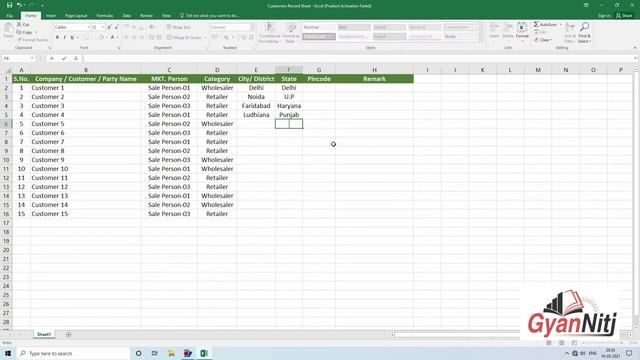Viewport: 640px width, 360px height.
Task: Open Conditional Formatting options
Action: pyautogui.click(x=269, y=33)
